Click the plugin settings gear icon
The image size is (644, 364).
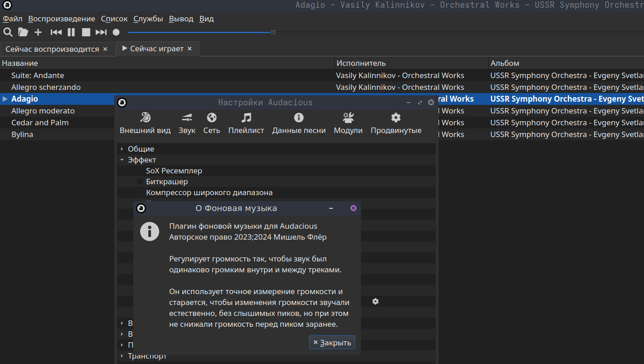(x=376, y=301)
